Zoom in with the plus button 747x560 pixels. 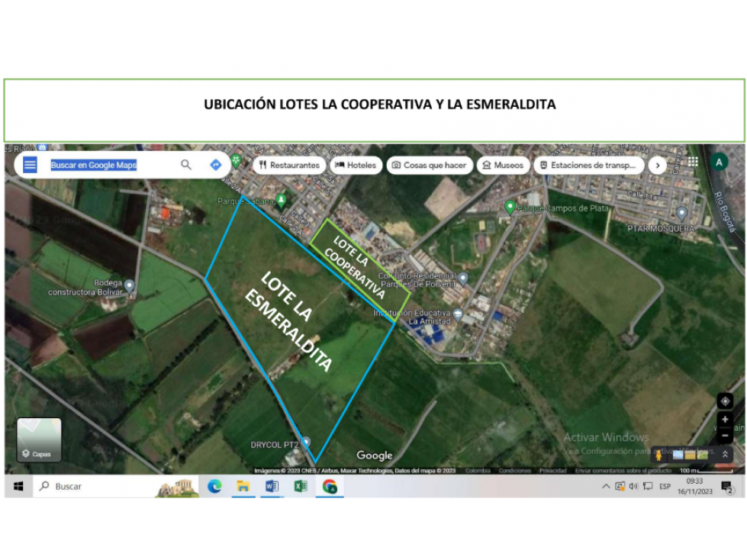click(725, 420)
